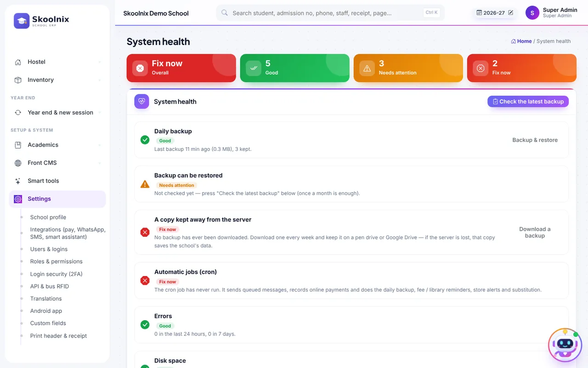Click the Backup & restore link
588x368 pixels.
coord(535,140)
